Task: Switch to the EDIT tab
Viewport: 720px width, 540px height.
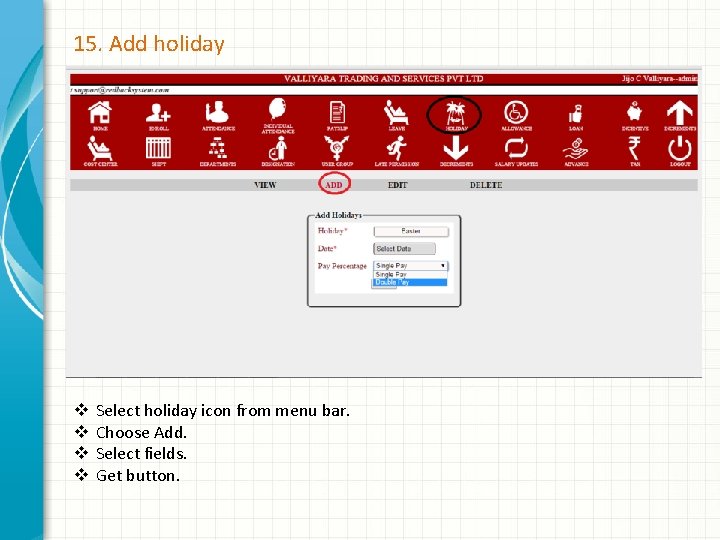Action: [397, 185]
